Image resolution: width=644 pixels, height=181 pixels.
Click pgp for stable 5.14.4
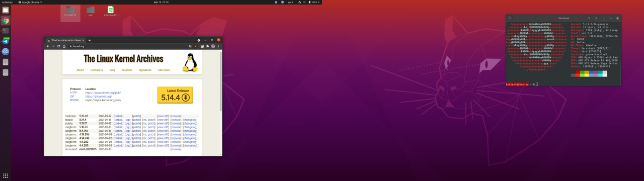128,120
